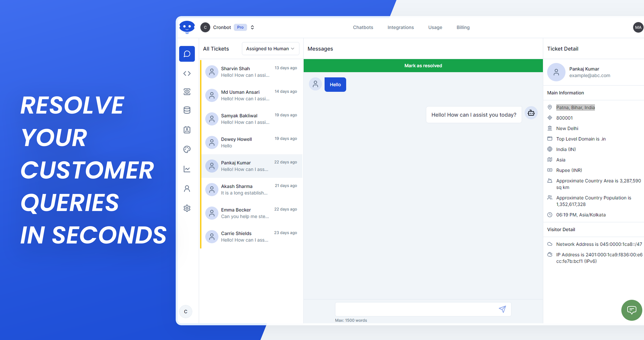Expand the Assigned to Human dropdown
The height and width of the screenshot is (340, 644).
(x=270, y=49)
